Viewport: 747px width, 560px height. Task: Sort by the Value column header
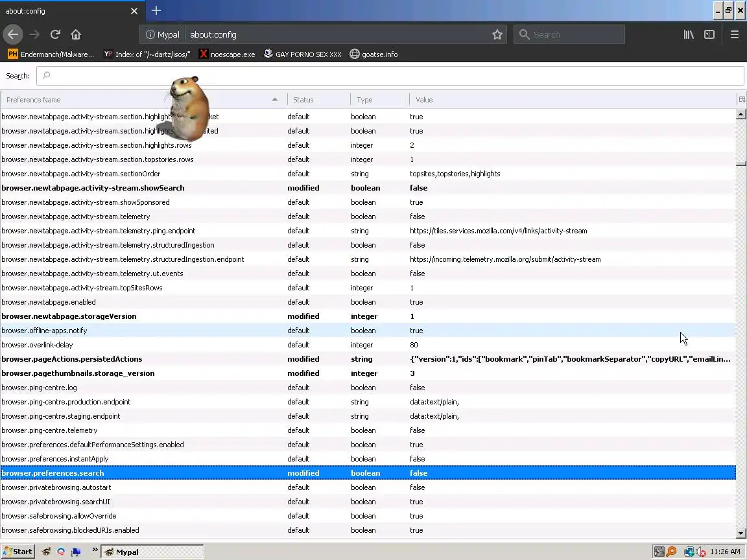(572, 100)
